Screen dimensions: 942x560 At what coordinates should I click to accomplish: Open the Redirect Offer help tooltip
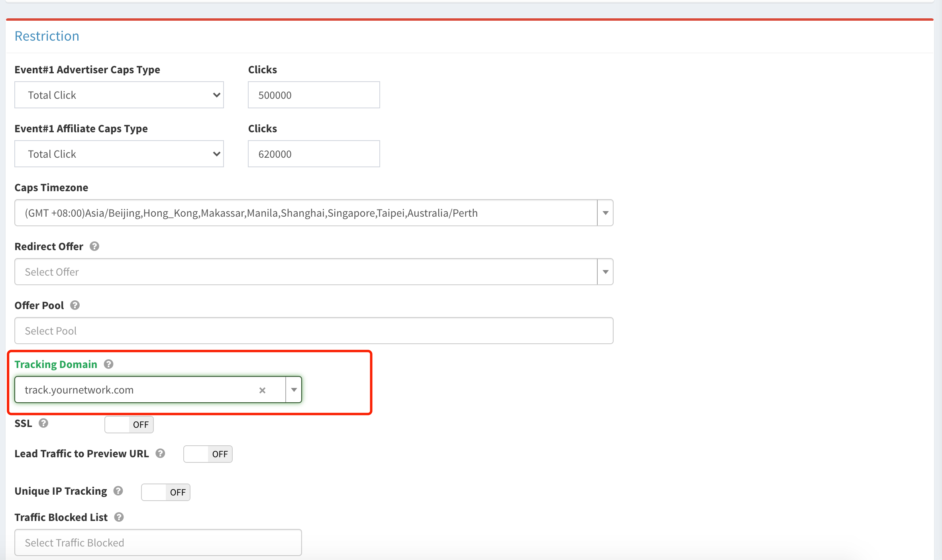coord(95,246)
